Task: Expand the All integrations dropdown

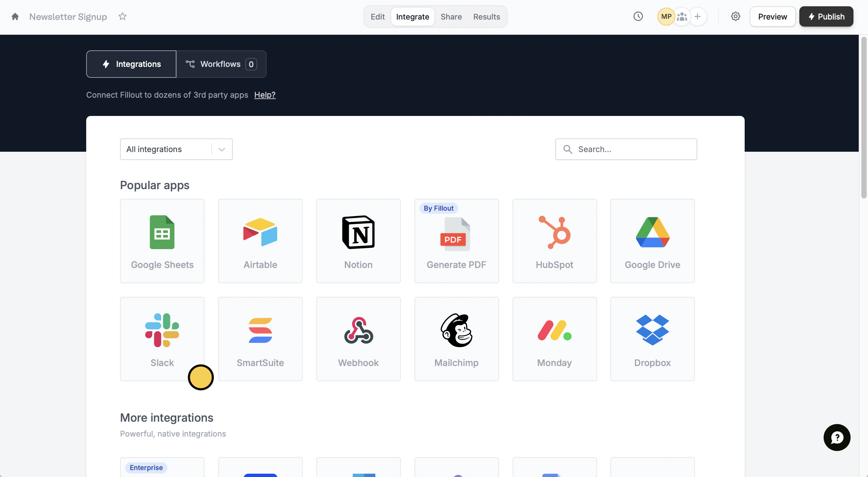Action: point(176,149)
